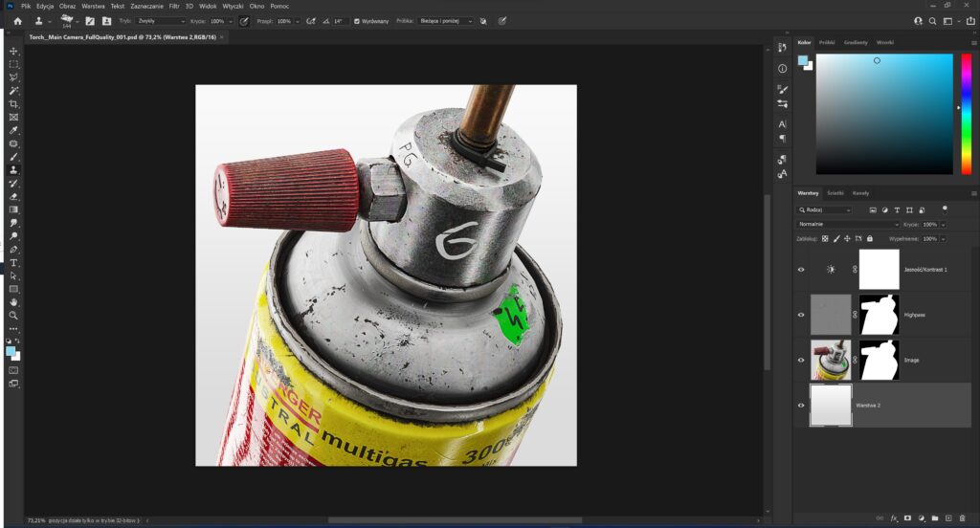Select the Hand tool
Viewport: 980px width, 528px height.
(13, 302)
